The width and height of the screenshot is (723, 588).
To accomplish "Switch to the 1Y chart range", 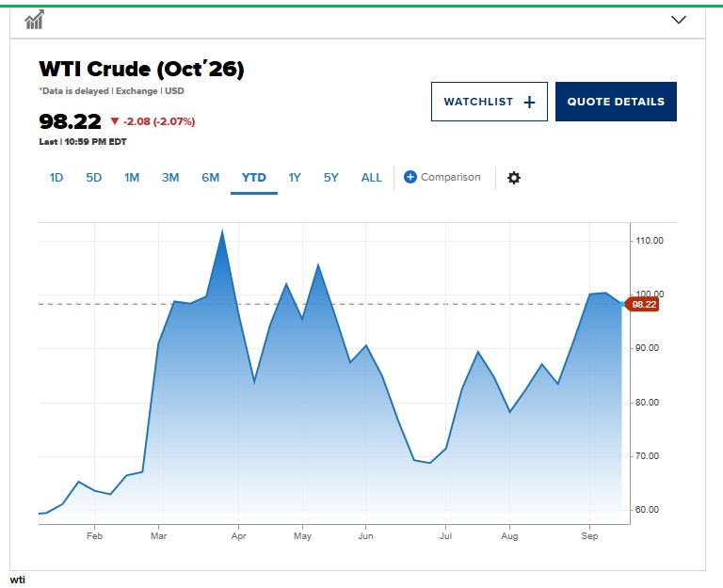I will (295, 178).
